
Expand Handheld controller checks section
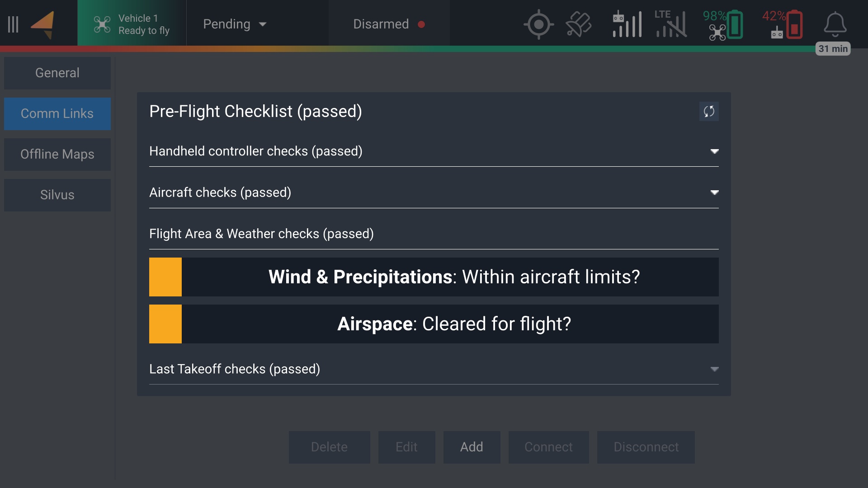714,151
